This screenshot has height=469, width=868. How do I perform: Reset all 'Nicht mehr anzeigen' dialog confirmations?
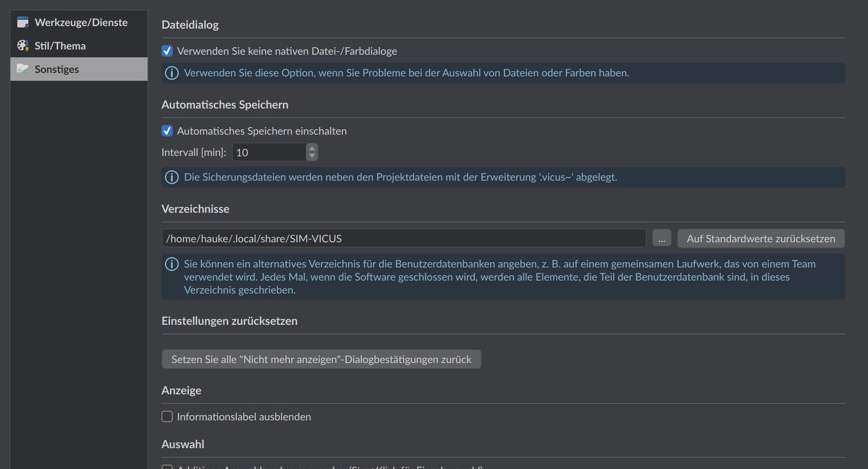(321, 359)
